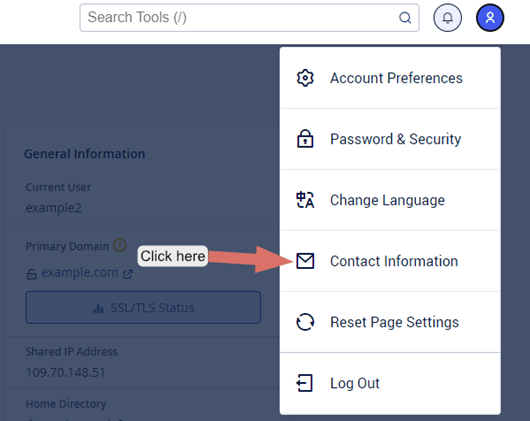The height and width of the screenshot is (421, 530).
Task: Click the Change Language translate icon
Action: [x=305, y=200]
